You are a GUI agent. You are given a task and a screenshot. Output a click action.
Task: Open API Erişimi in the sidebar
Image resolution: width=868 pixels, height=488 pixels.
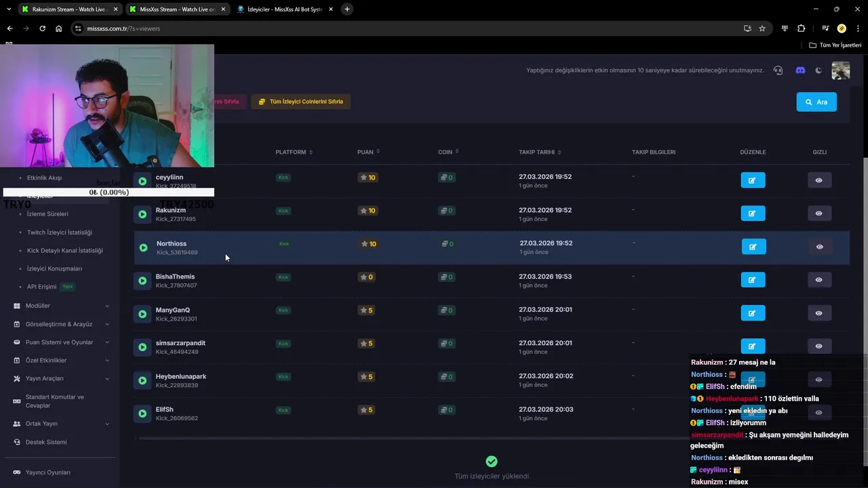click(42, 287)
